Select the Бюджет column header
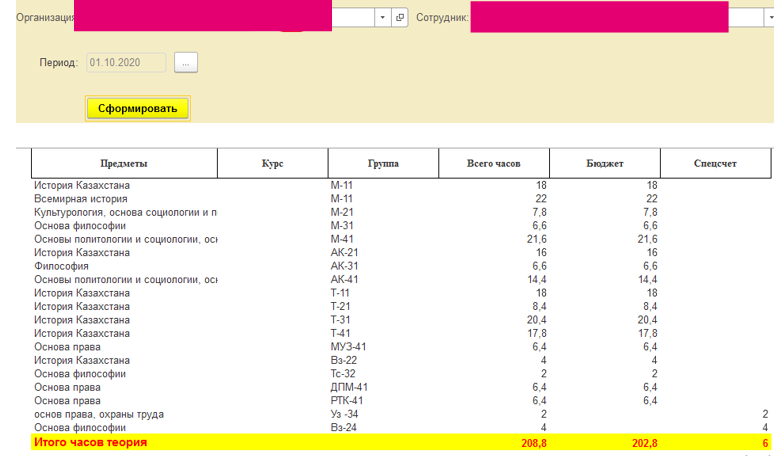The image size is (775, 456). pyautogui.click(x=604, y=163)
